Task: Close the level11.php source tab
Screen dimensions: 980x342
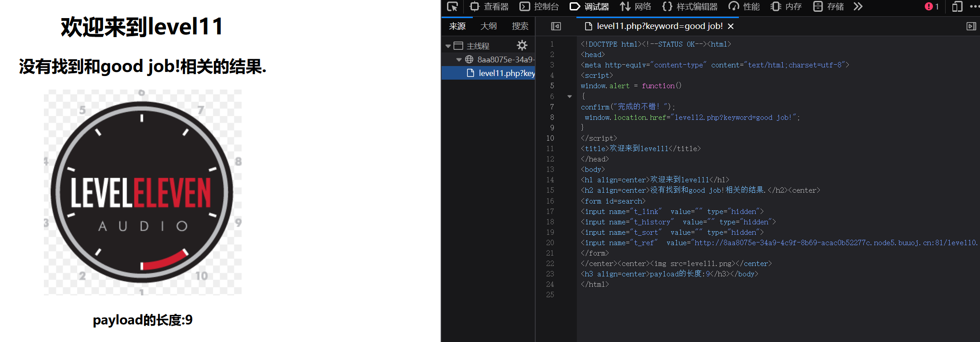Action: tap(730, 26)
